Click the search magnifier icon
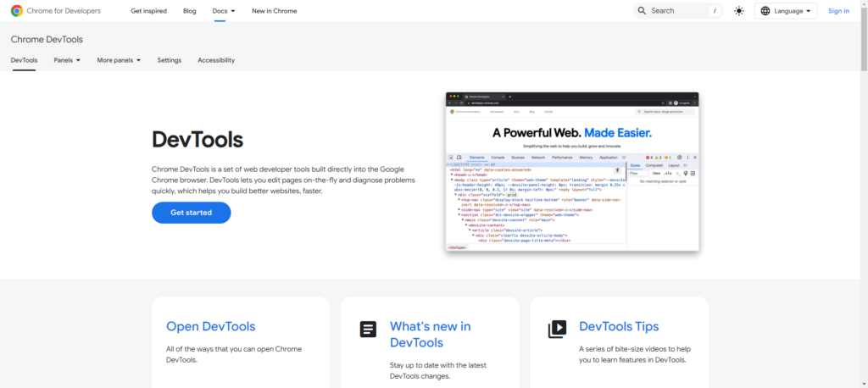 [643, 11]
